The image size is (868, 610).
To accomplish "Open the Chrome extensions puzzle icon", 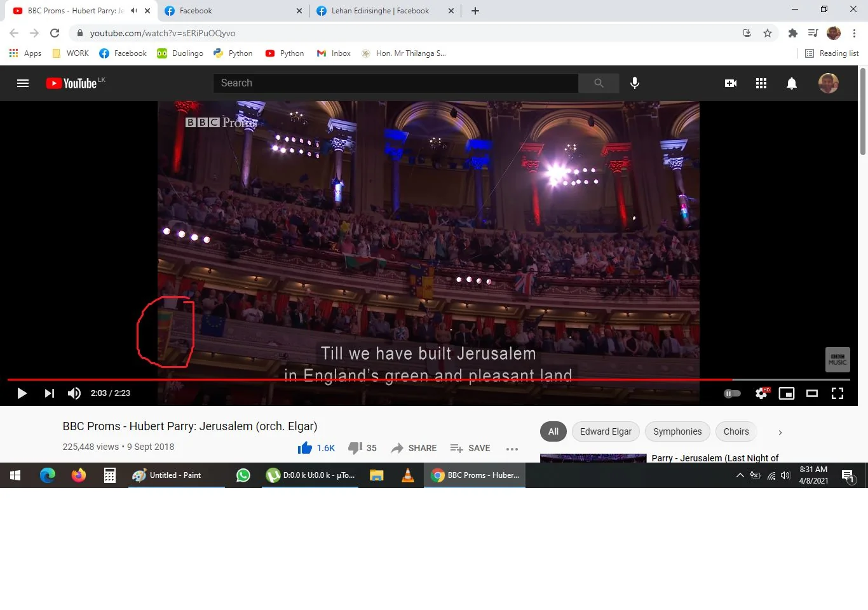I will [792, 33].
